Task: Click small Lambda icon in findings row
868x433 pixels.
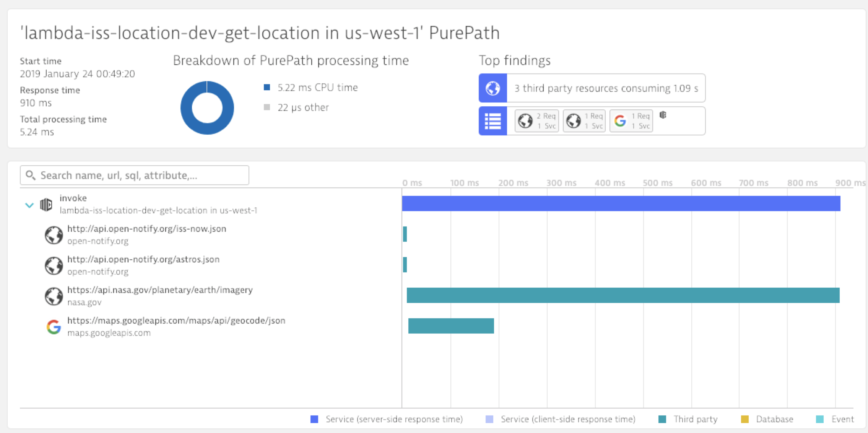Action: coord(663,115)
